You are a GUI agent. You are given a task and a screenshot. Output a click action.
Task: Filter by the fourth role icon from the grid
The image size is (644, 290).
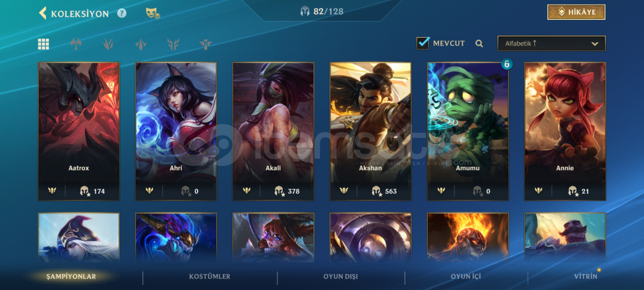pos(173,44)
